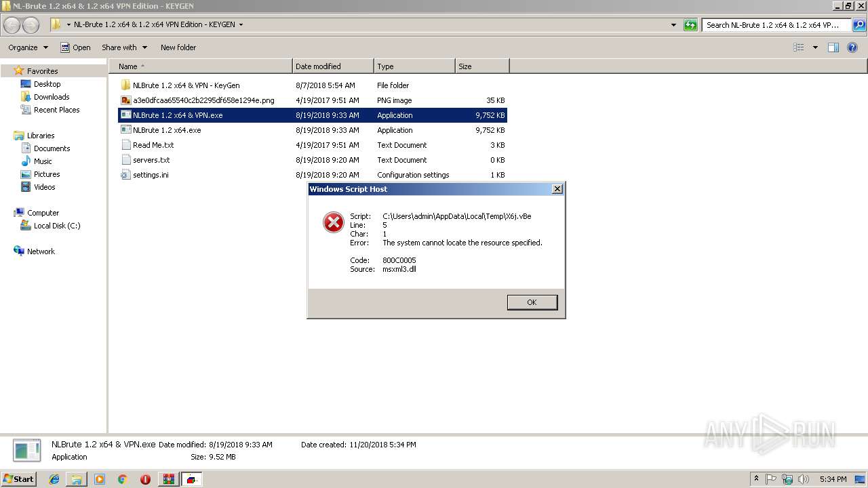The height and width of the screenshot is (488, 868).
Task: Open the Change your view icon
Action: pos(799,47)
